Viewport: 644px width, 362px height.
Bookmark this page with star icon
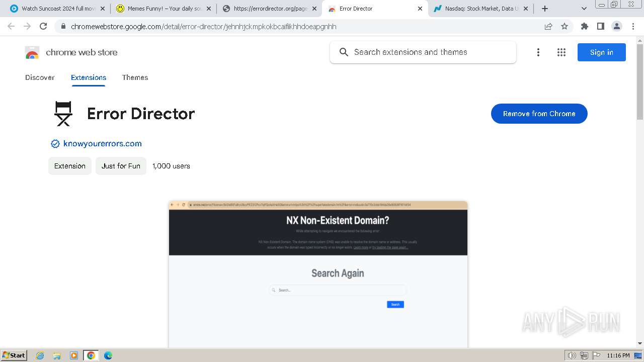point(565,26)
